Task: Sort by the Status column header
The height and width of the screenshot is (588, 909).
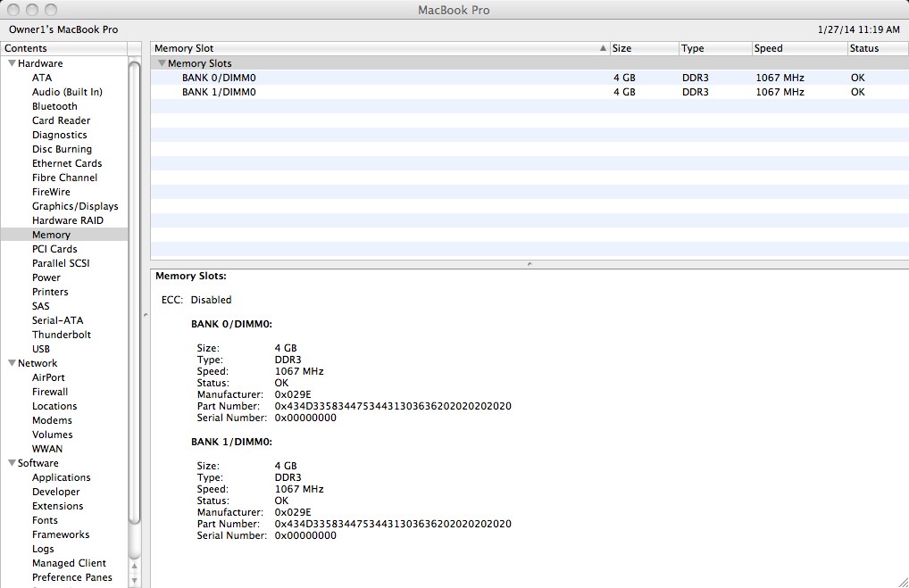Action: (878, 48)
